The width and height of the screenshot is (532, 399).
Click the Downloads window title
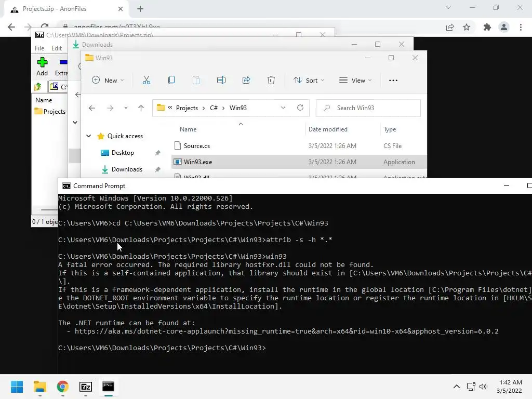(97, 45)
